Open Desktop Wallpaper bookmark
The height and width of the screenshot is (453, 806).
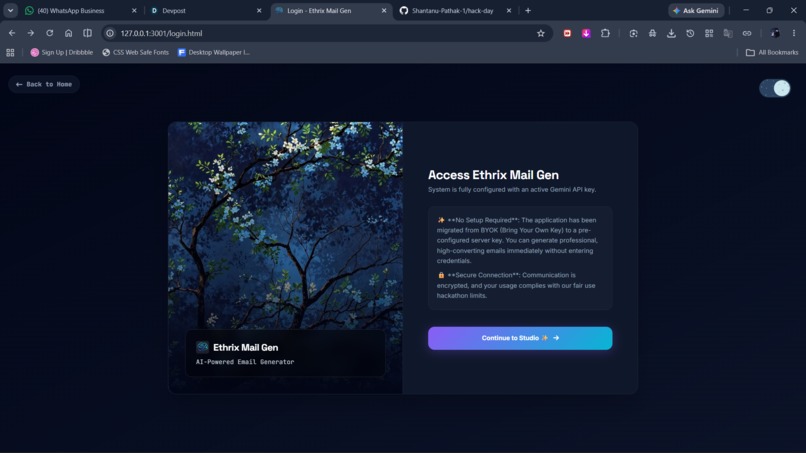coord(213,52)
